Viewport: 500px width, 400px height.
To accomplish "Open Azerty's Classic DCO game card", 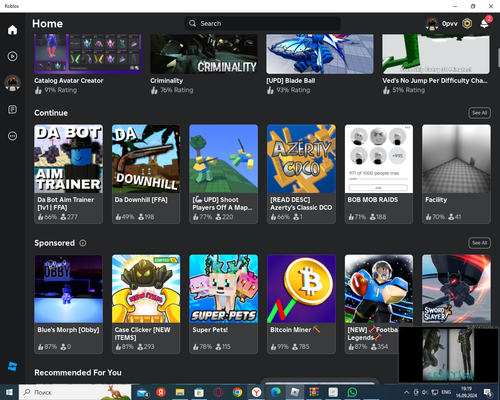I will click(301, 174).
